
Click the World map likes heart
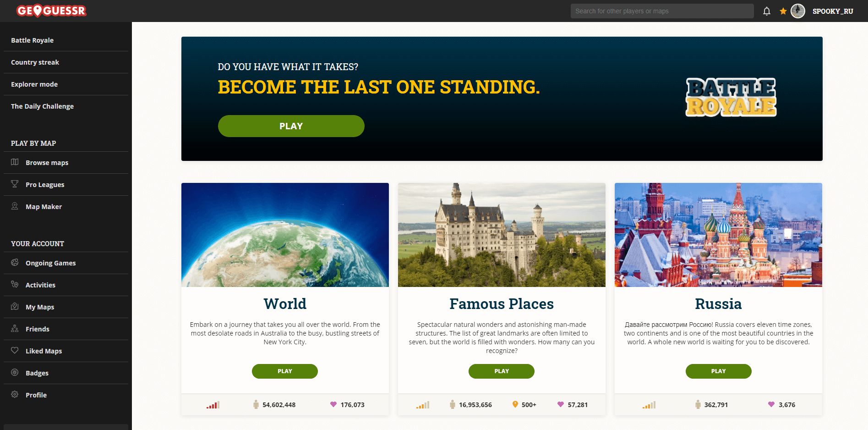(x=333, y=404)
